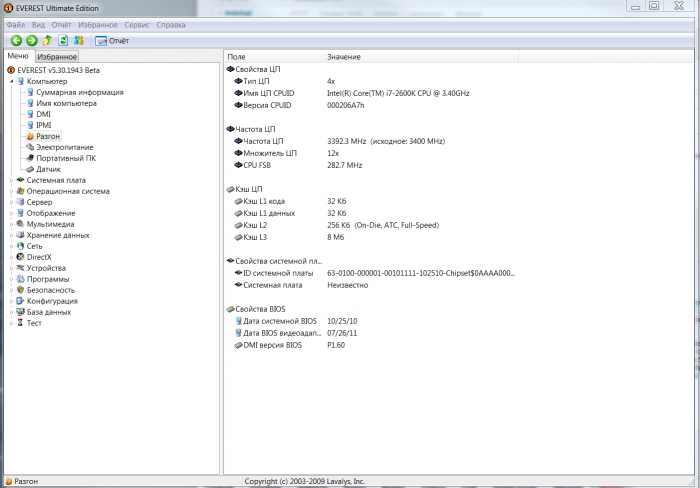This screenshot has height=488, width=700.
Task: Expand the Мультимедиа node
Action: 12,224
